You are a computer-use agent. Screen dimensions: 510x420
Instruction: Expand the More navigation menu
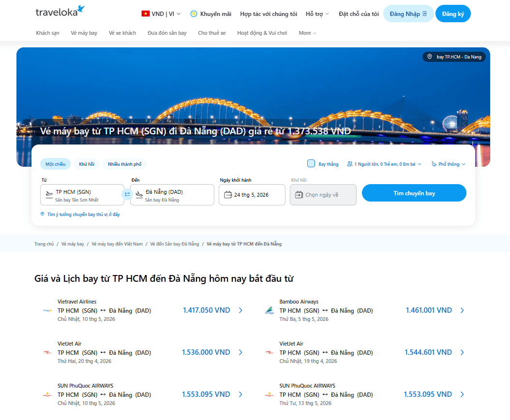point(307,33)
